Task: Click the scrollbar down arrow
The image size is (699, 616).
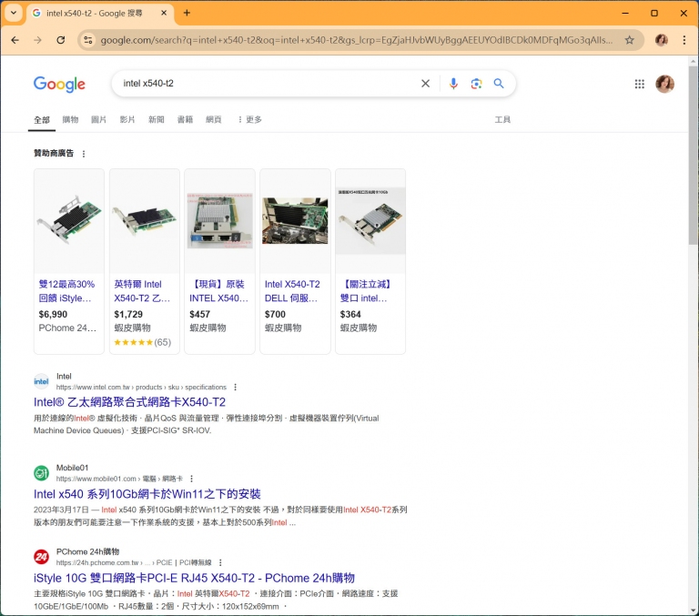Action: [x=693, y=611]
